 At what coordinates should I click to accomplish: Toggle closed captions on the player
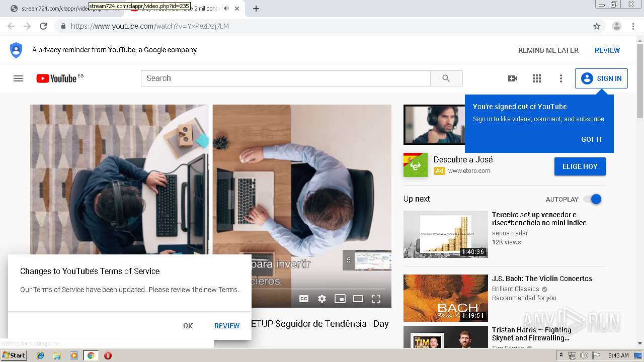304,299
